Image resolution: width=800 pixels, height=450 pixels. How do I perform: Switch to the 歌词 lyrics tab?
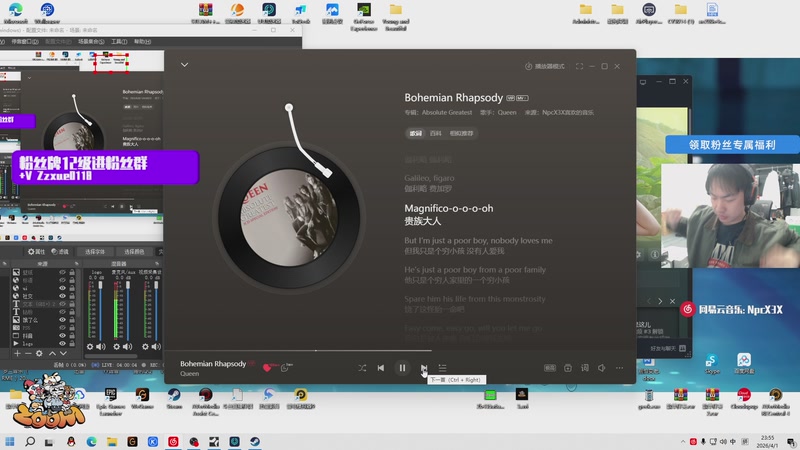click(x=416, y=133)
